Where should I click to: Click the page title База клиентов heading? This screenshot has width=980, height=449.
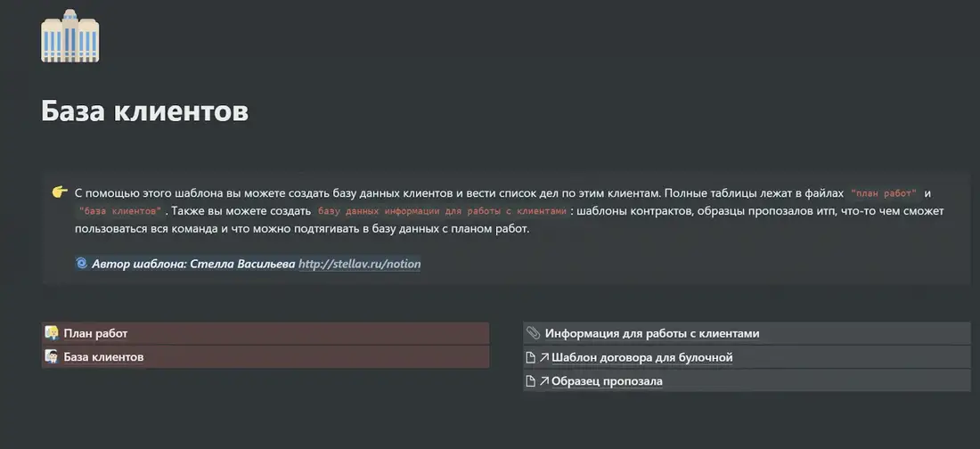point(145,111)
